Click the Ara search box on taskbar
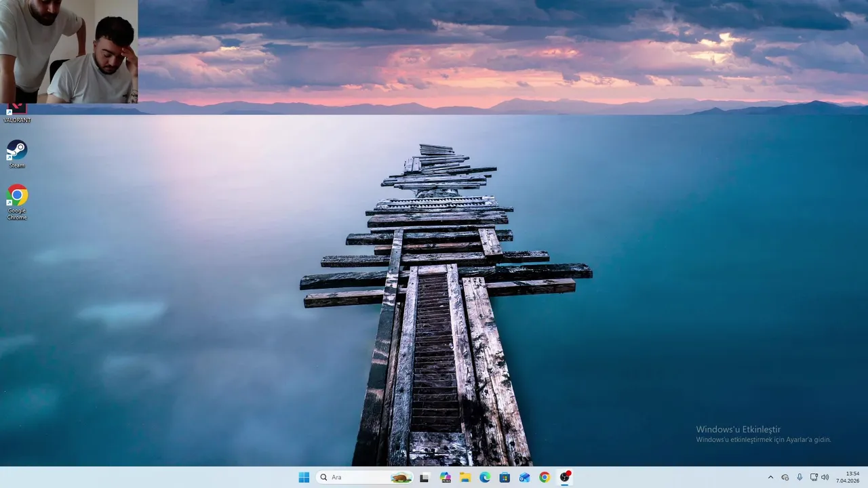The image size is (868, 488). point(364,477)
